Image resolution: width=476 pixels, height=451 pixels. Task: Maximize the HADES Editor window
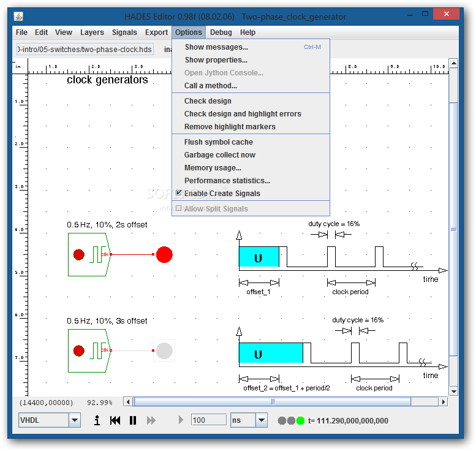click(425, 14)
